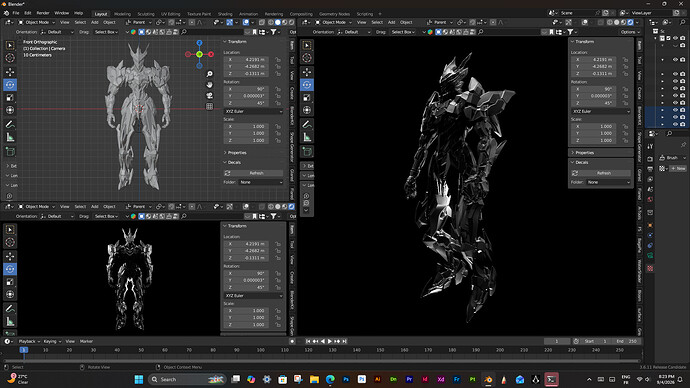Screen dimensions: 690x388
Task: Open Options dropdown in right viewport header
Action: click(x=630, y=32)
